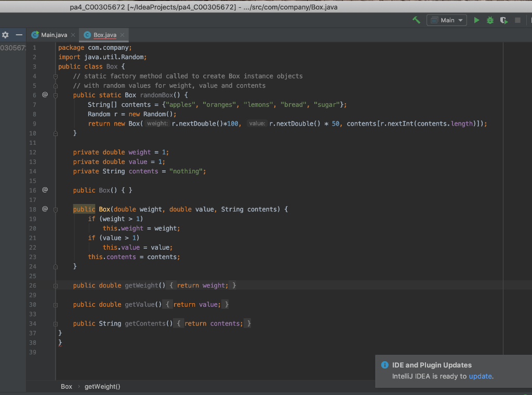Run with coverage icon
Screen dimensions: 532x395
point(504,20)
